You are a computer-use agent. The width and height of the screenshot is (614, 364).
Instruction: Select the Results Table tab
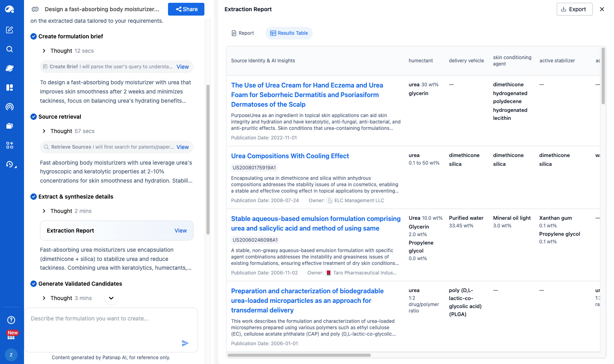click(x=289, y=33)
